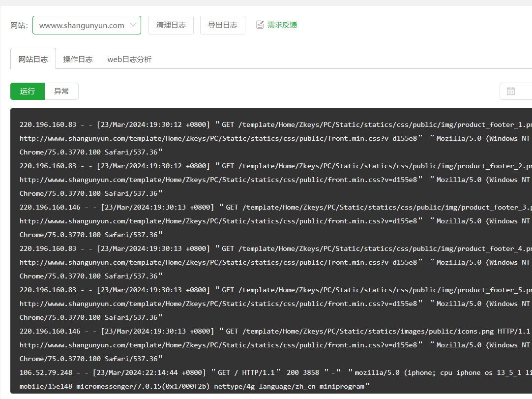Image resolution: width=532 pixels, height=399 pixels.
Task: Switch to the 网站日志 tab
Action: [x=33, y=60]
